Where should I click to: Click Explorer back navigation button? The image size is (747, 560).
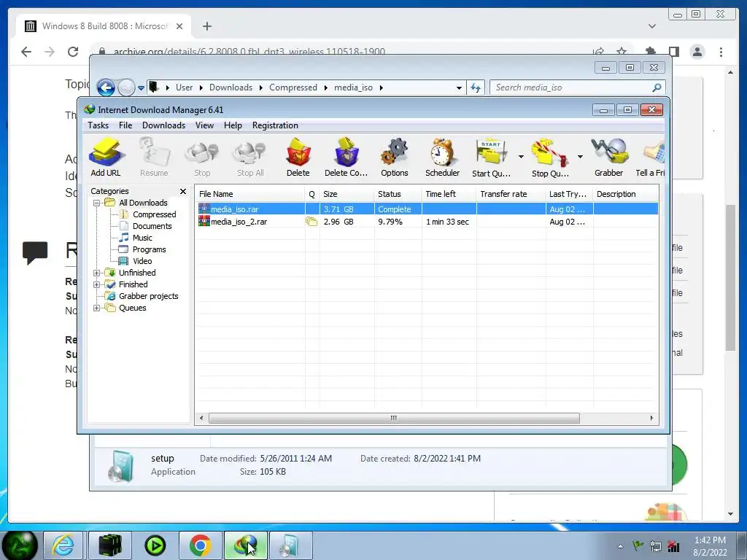[106, 87]
